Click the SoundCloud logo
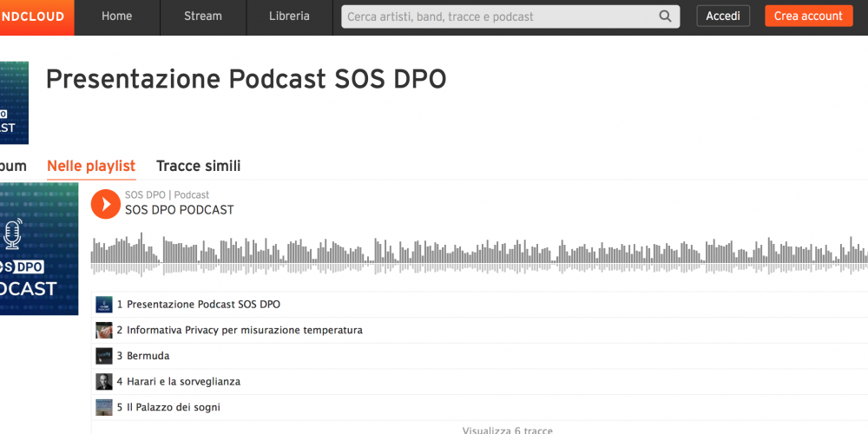 (36, 17)
